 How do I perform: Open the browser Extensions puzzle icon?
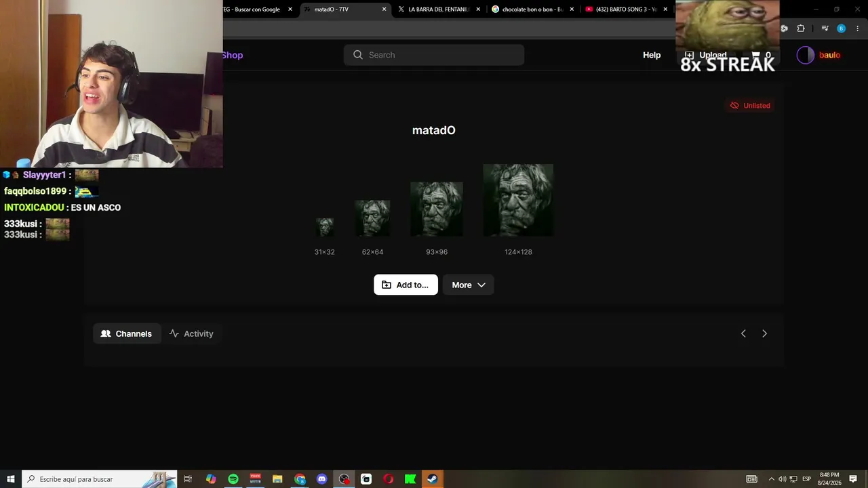801,28
